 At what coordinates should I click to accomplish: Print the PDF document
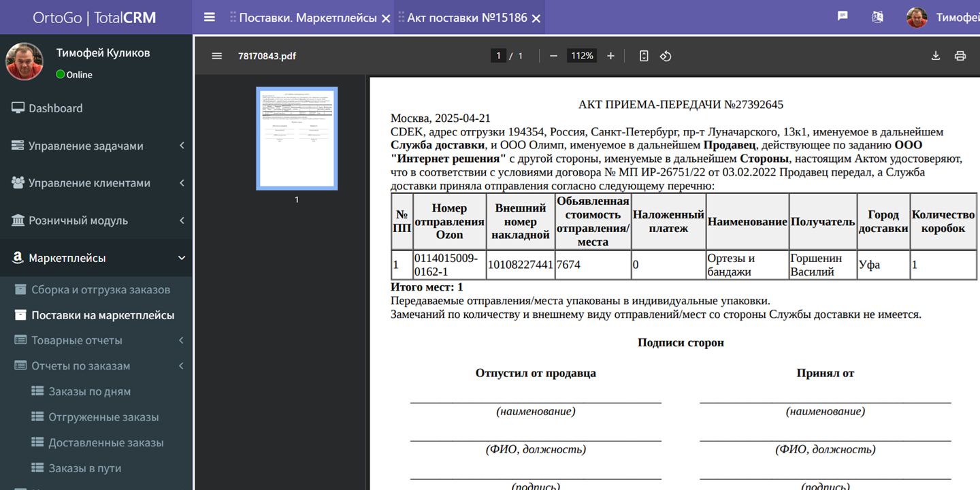(960, 56)
